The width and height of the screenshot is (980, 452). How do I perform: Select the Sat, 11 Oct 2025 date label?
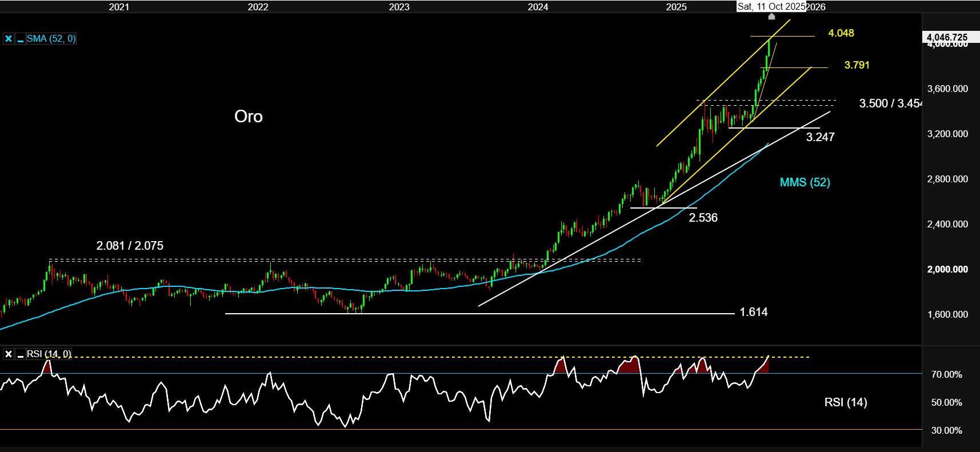click(x=771, y=6)
